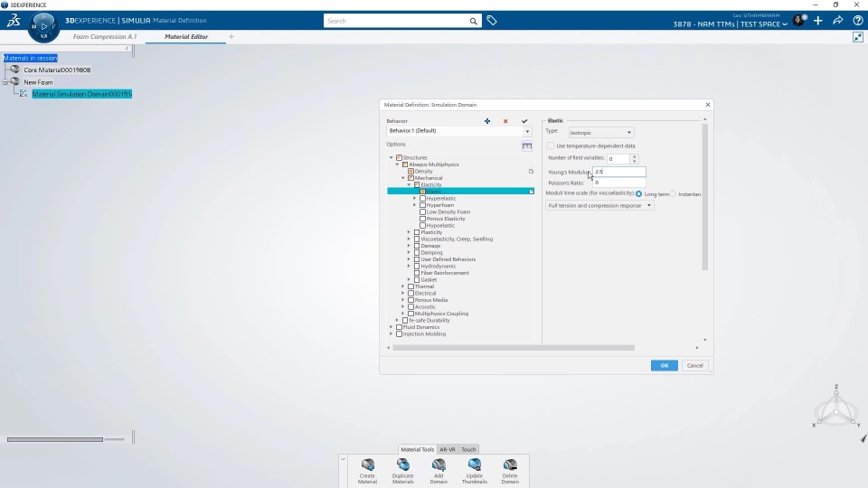Click the Core Material00019808 sphere icon
This screenshot has height=488, width=868.
[x=15, y=70]
